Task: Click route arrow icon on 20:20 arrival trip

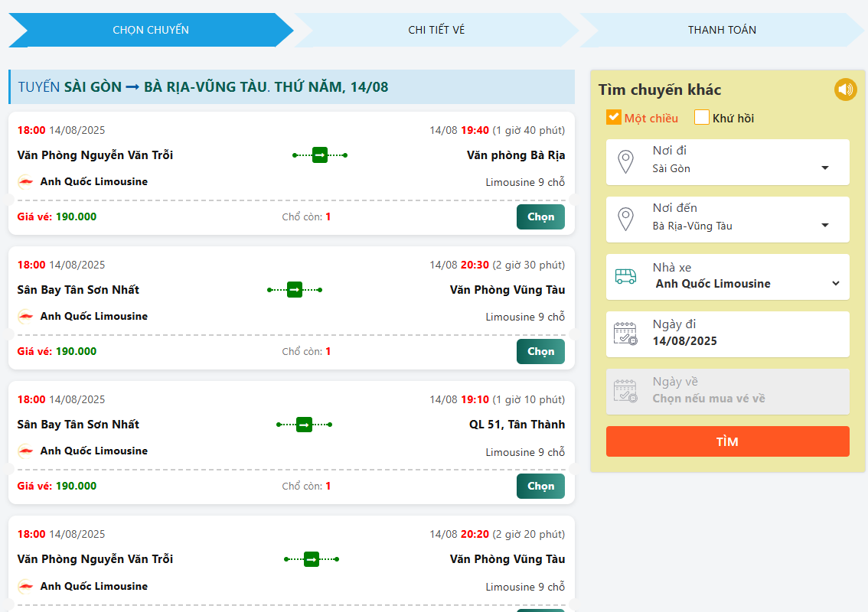Action: pyautogui.click(x=312, y=559)
